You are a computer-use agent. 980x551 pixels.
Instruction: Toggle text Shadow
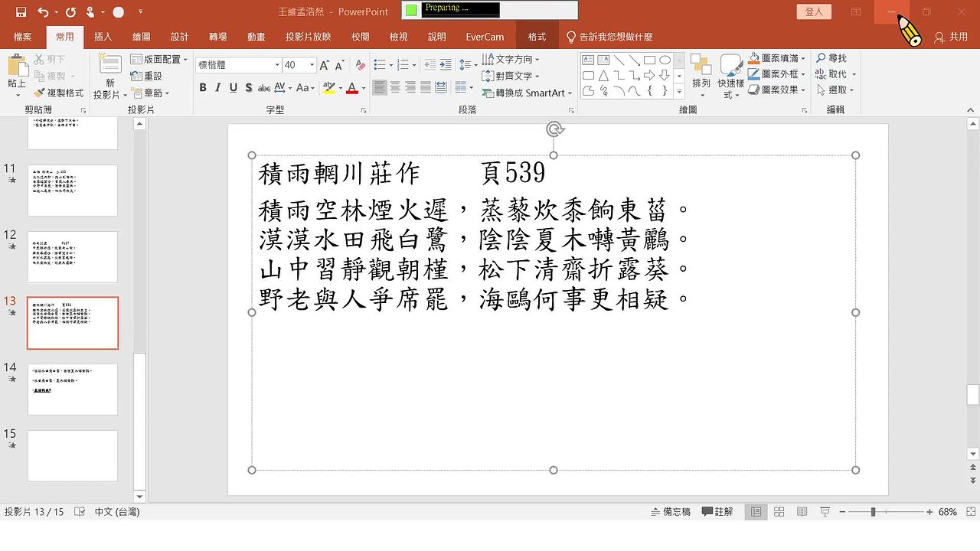(249, 88)
